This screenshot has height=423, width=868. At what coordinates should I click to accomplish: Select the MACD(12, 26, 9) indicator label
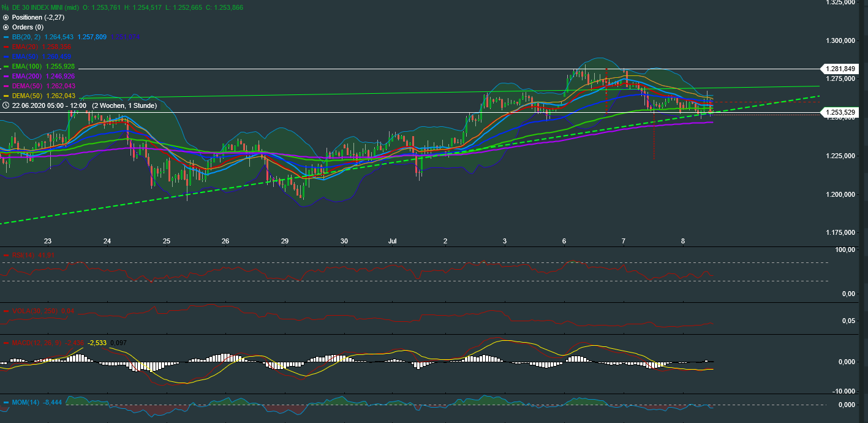click(37, 343)
